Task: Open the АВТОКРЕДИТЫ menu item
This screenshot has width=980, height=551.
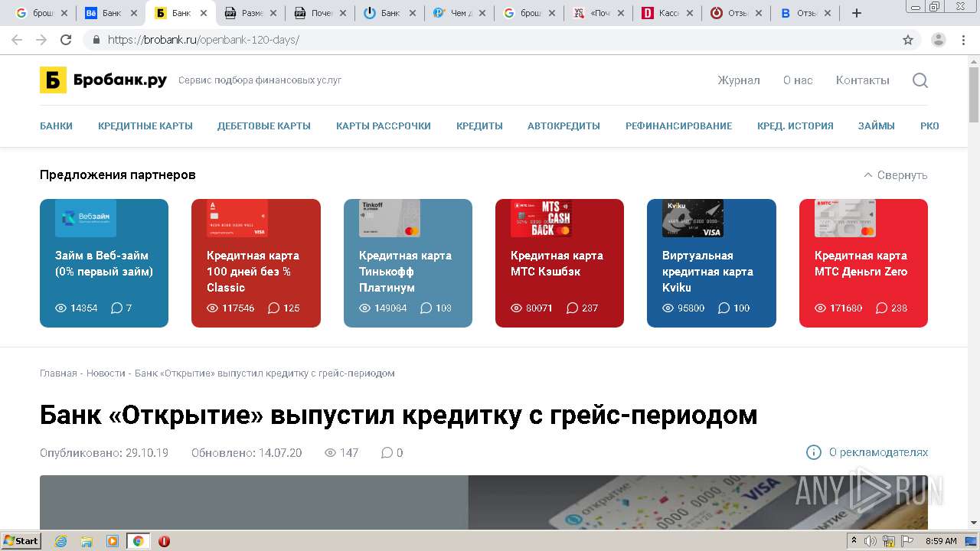Action: [x=563, y=126]
